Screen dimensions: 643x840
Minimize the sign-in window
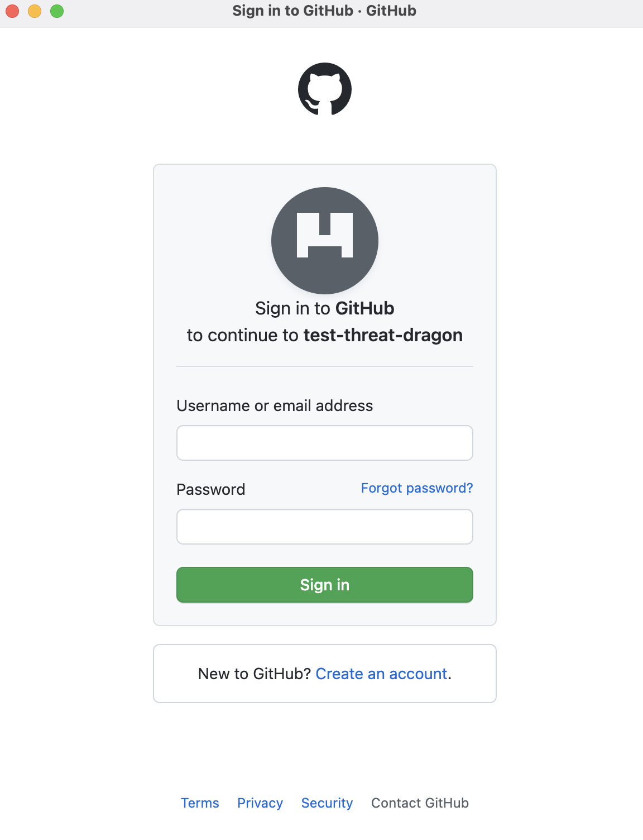34,10
